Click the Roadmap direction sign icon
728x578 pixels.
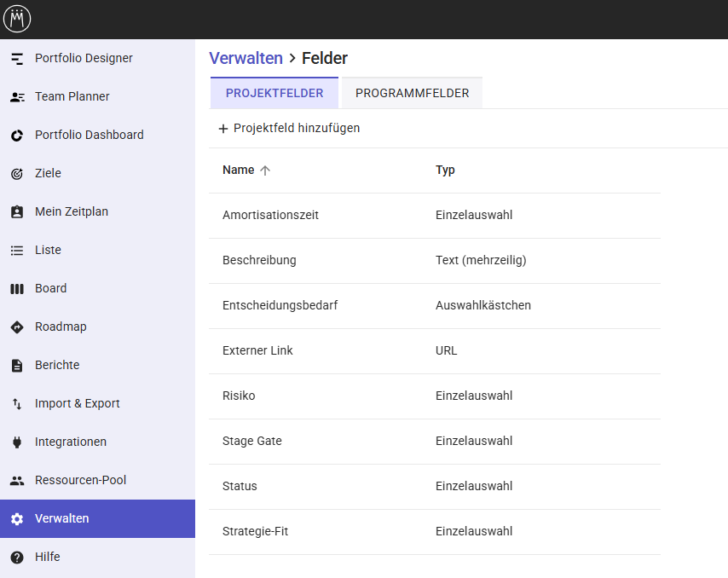click(x=17, y=327)
